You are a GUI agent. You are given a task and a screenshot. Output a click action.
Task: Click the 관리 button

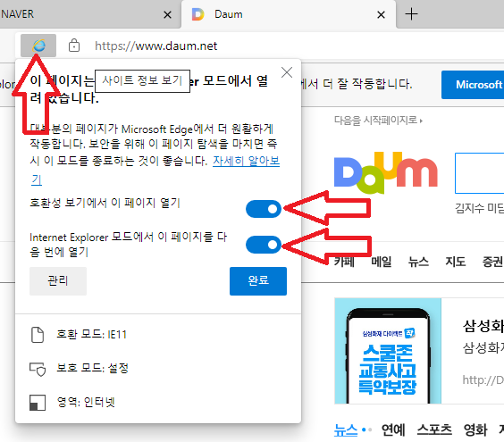tap(58, 280)
